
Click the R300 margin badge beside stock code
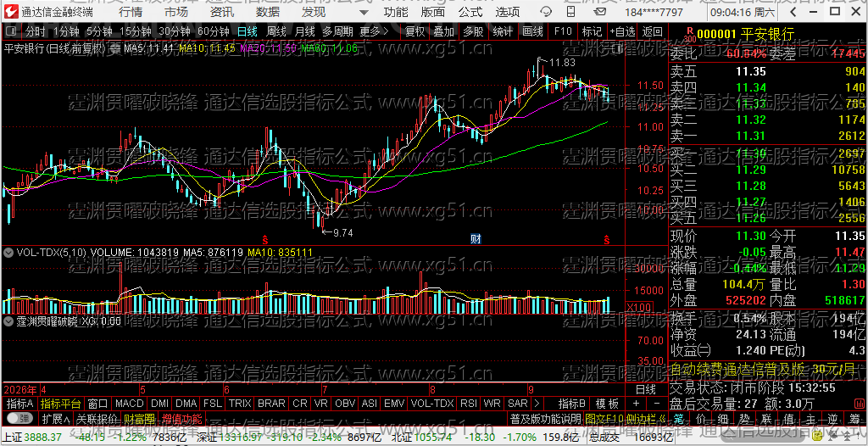pos(689,35)
